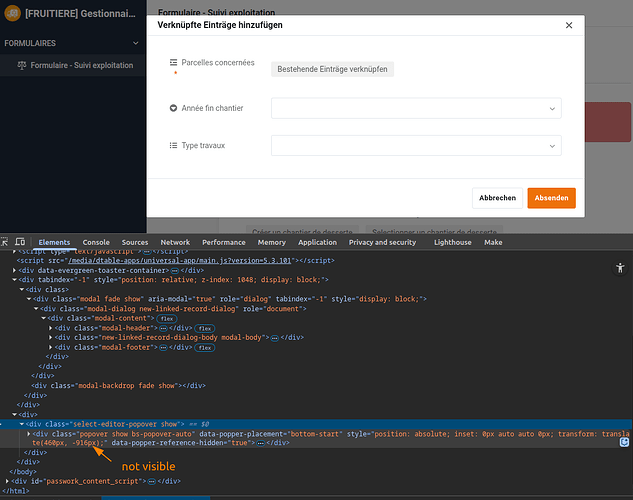Click the flex badge next to modal-header
The width and height of the screenshot is (633, 500).
(x=205, y=328)
